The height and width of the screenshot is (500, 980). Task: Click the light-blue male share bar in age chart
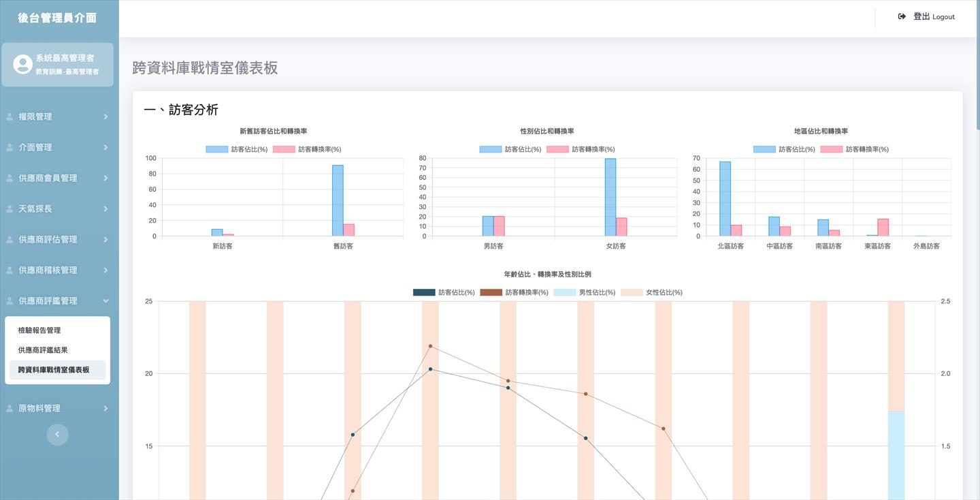click(896, 455)
